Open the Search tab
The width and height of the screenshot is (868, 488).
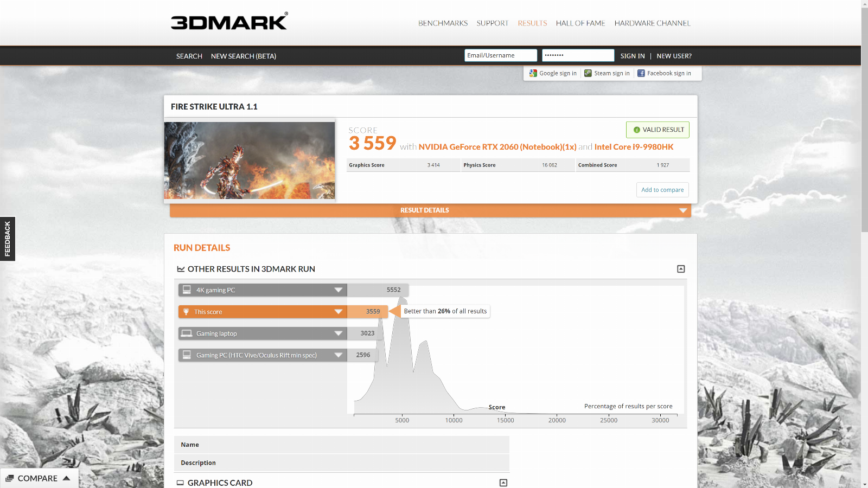point(189,56)
